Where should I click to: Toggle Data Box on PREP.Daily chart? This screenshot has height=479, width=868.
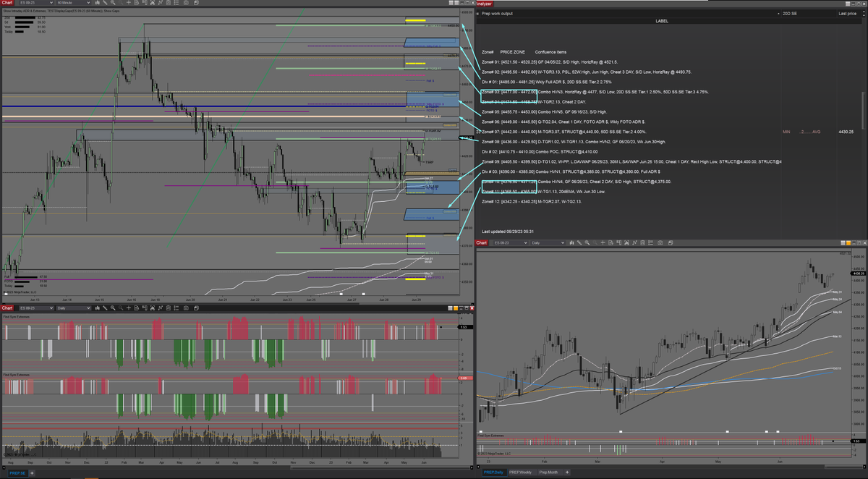[610, 242]
